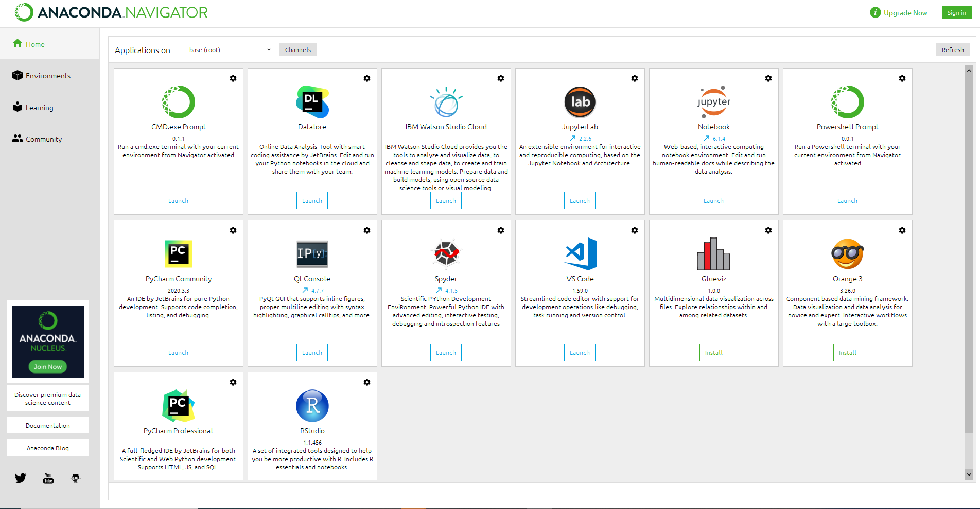
Task: Click the Upgrade Now info icon
Action: (x=875, y=12)
